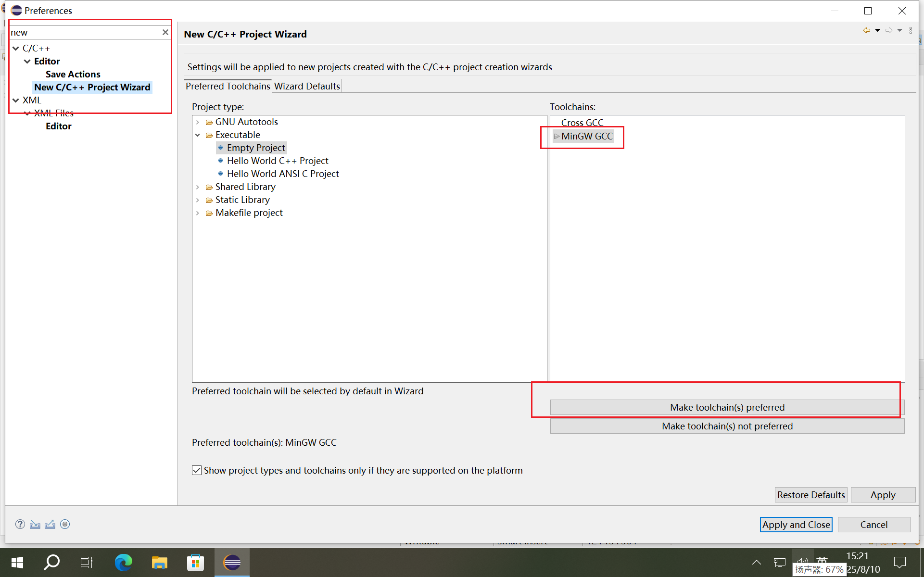Open Microsoft Store from the taskbar
Viewport: 924px width, 577px height.
tap(195, 563)
